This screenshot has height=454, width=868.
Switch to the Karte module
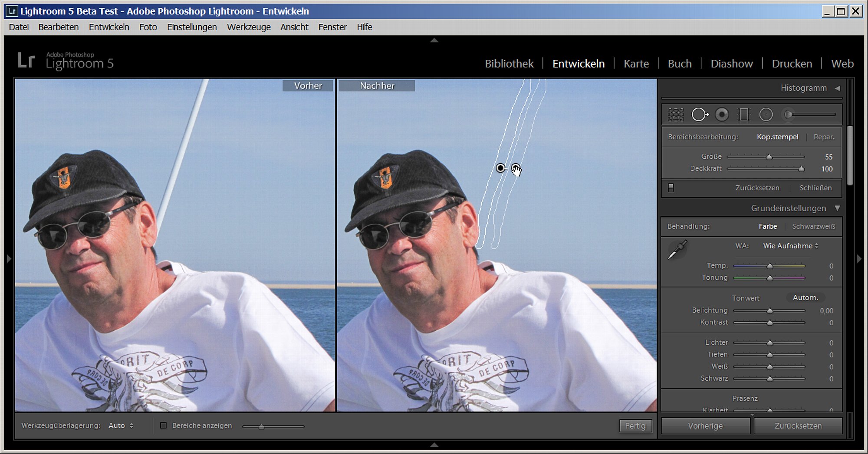pyautogui.click(x=636, y=64)
